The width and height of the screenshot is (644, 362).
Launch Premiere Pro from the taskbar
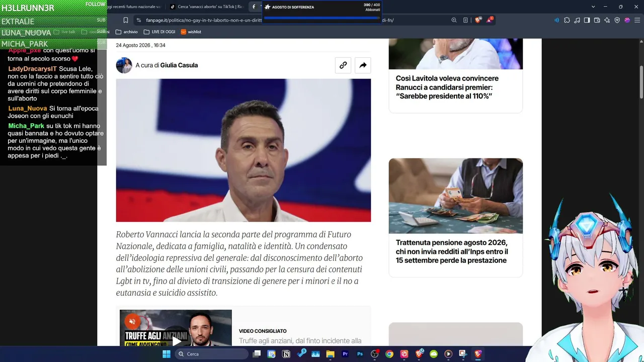coord(345,354)
